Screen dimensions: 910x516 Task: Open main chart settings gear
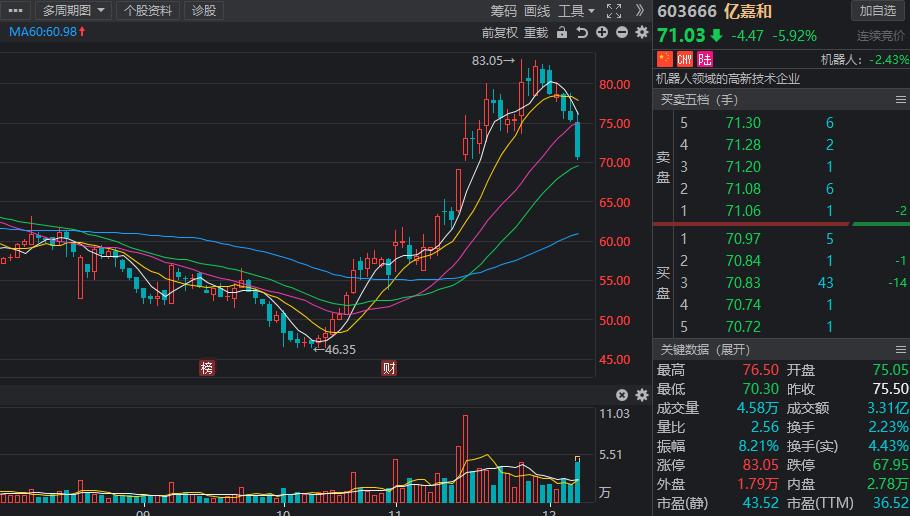pyautogui.click(x=642, y=33)
